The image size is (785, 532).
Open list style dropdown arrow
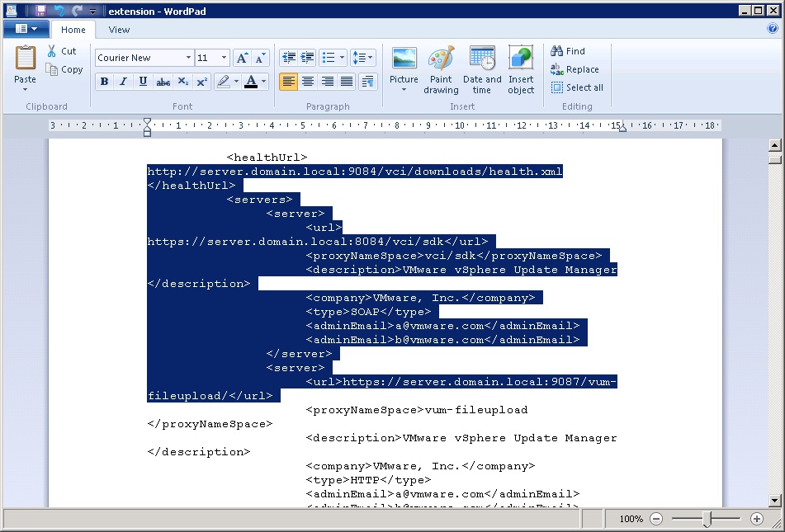[x=342, y=58]
